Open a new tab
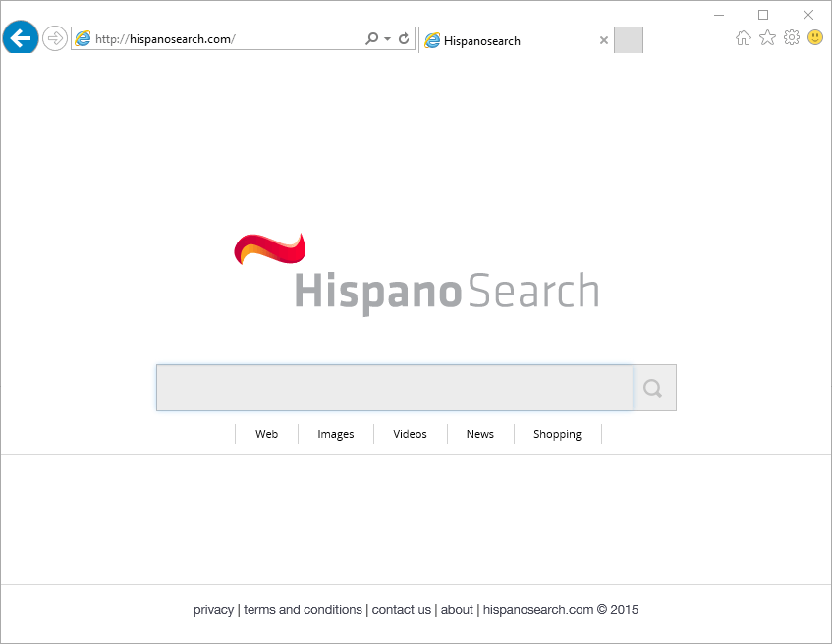This screenshot has height=644, width=832. pos(629,40)
